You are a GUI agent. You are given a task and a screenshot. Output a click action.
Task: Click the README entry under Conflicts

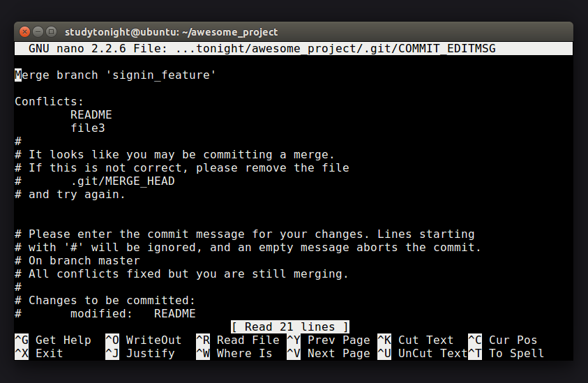tap(91, 115)
